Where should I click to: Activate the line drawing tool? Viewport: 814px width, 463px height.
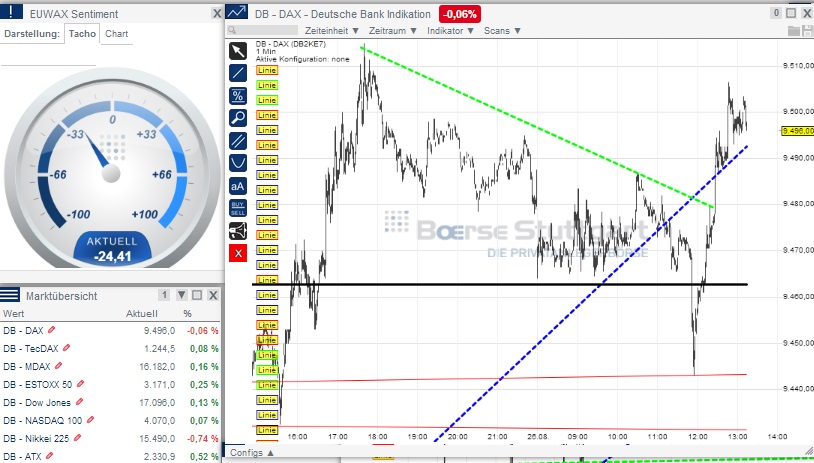click(x=238, y=73)
